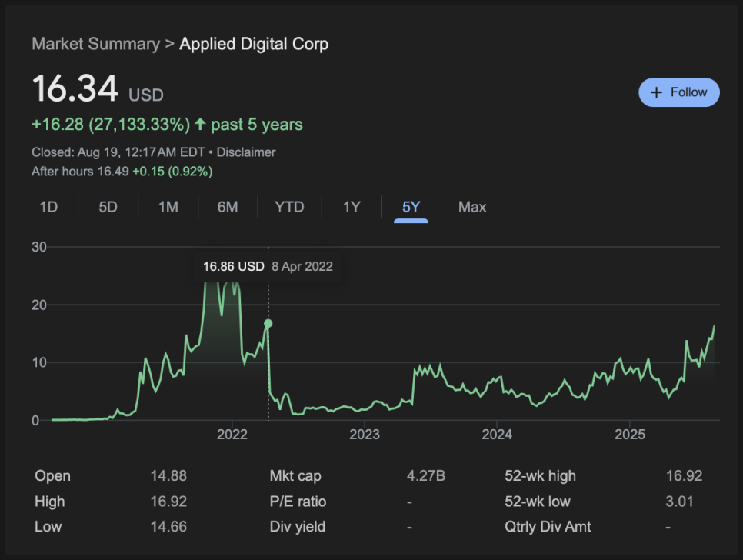Open the Disclaimer link
This screenshot has width=743, height=560.
coord(246,152)
